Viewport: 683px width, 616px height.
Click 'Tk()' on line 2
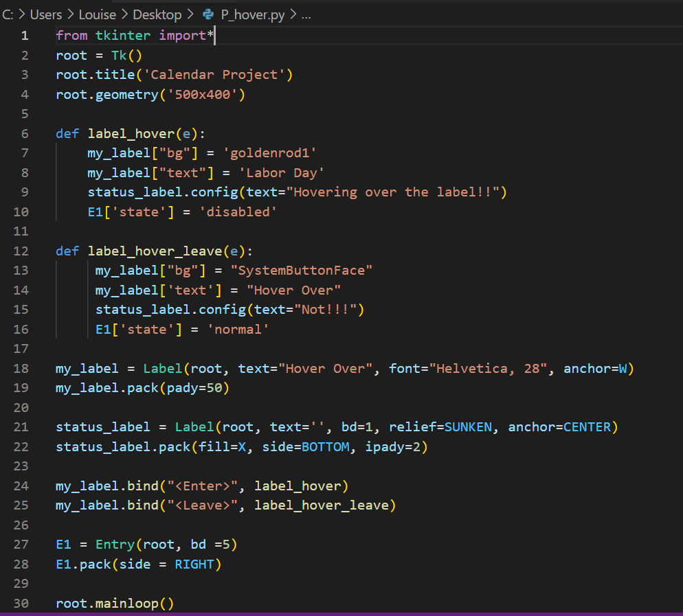coord(126,56)
